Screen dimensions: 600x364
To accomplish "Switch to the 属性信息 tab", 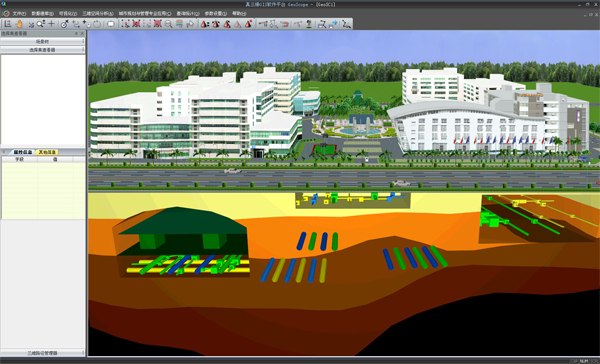I will (x=23, y=152).
